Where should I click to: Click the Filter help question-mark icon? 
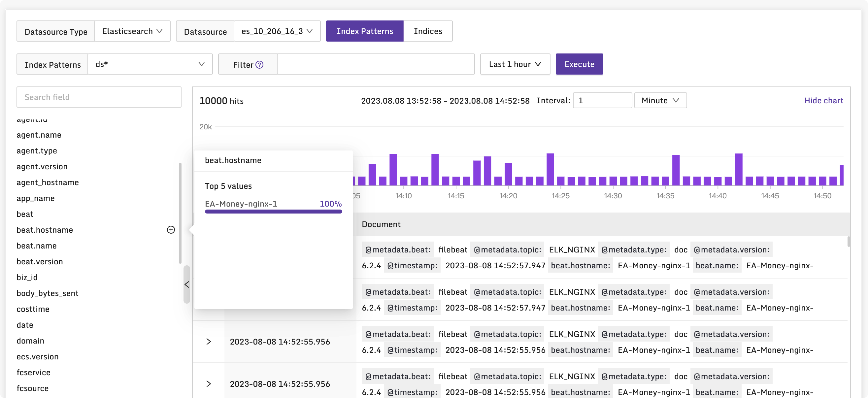coord(259,65)
